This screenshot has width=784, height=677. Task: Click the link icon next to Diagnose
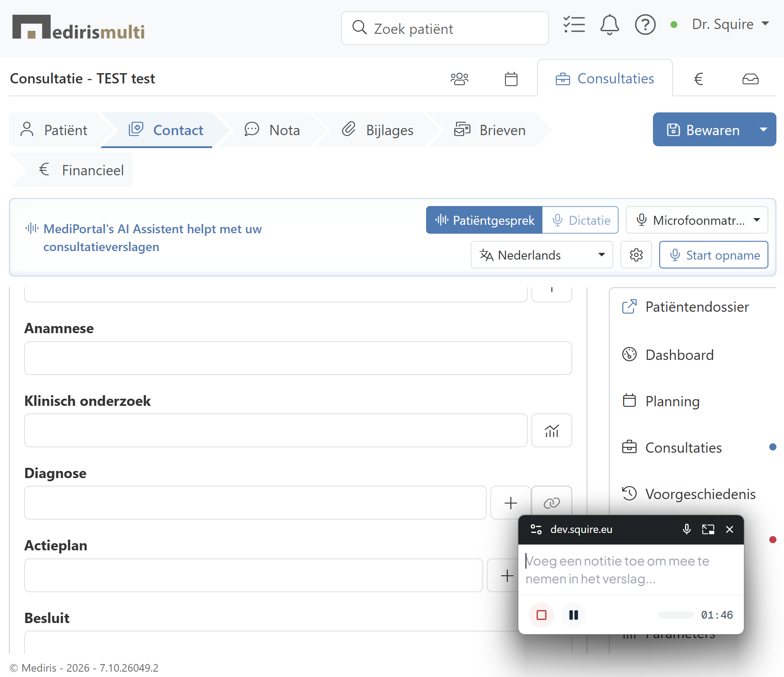(551, 503)
